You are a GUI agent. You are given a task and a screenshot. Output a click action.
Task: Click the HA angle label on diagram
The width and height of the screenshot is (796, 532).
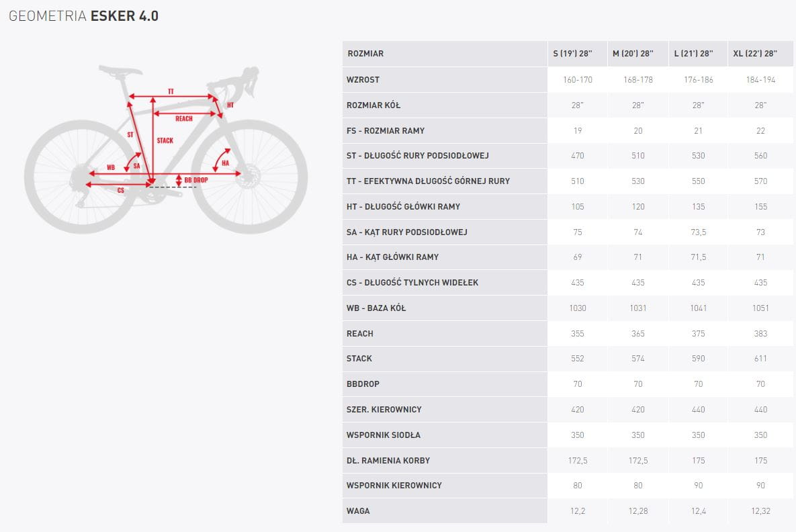(226, 163)
